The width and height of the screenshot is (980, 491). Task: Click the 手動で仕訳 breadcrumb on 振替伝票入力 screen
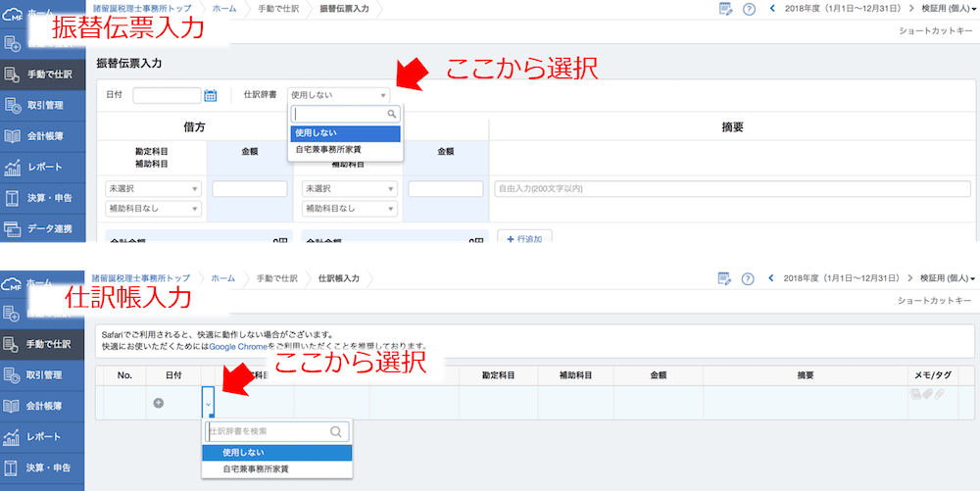277,10
